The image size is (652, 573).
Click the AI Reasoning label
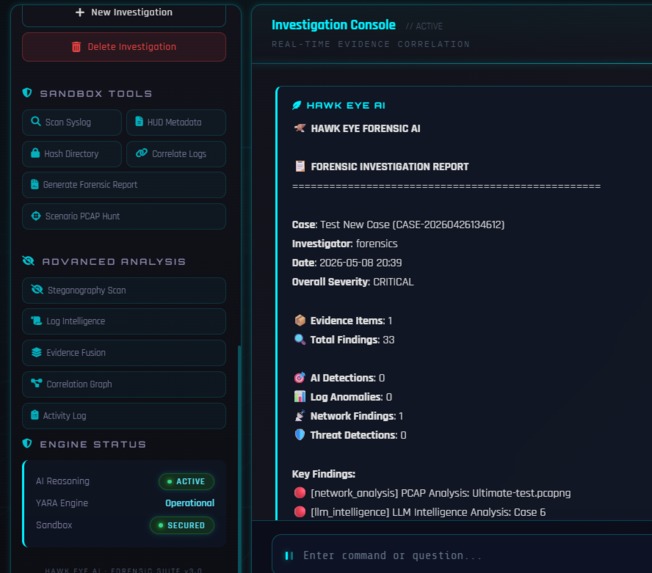coord(62,481)
